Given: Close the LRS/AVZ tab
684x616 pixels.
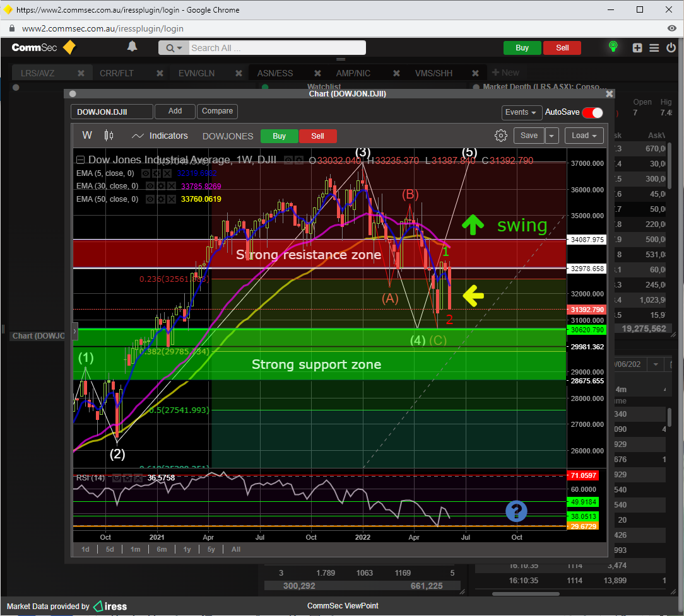Looking at the screenshot, I should click(81, 73).
